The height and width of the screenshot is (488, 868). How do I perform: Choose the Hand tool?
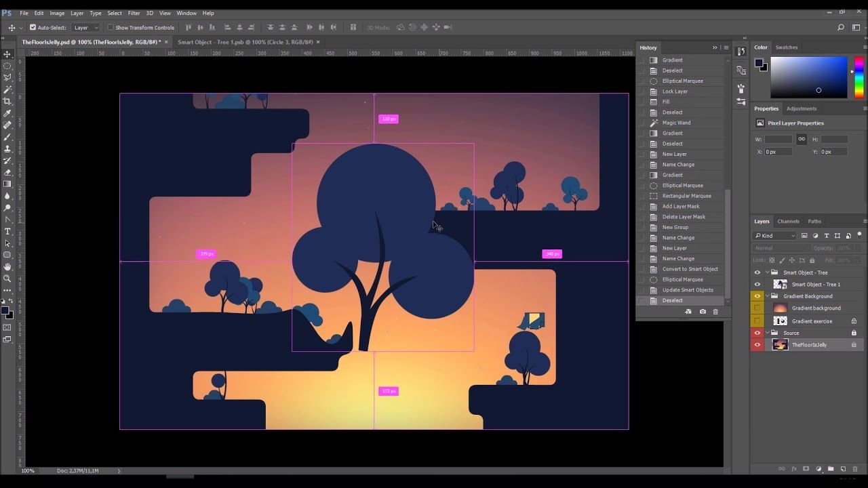[7, 267]
